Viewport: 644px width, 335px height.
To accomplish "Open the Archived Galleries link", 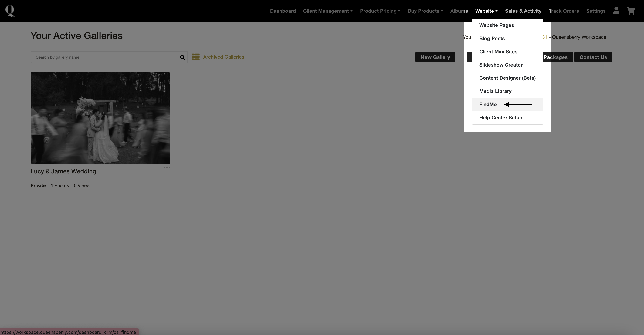I will tap(223, 57).
